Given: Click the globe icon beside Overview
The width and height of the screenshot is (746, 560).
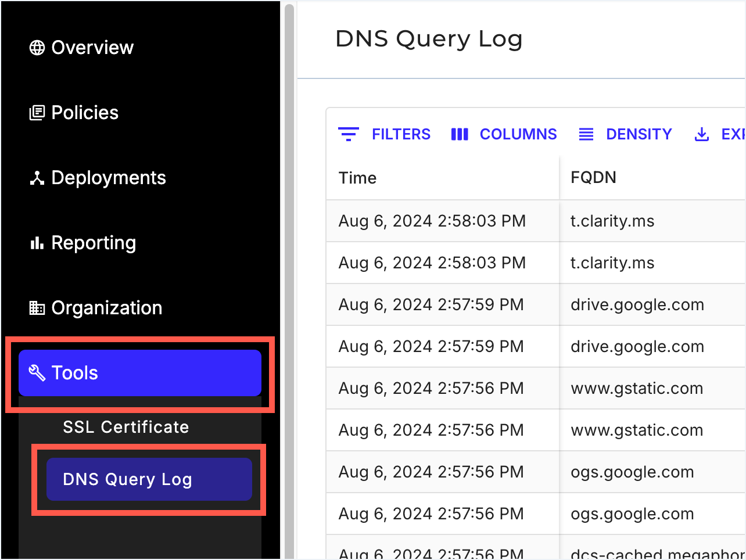Looking at the screenshot, I should tap(37, 48).
